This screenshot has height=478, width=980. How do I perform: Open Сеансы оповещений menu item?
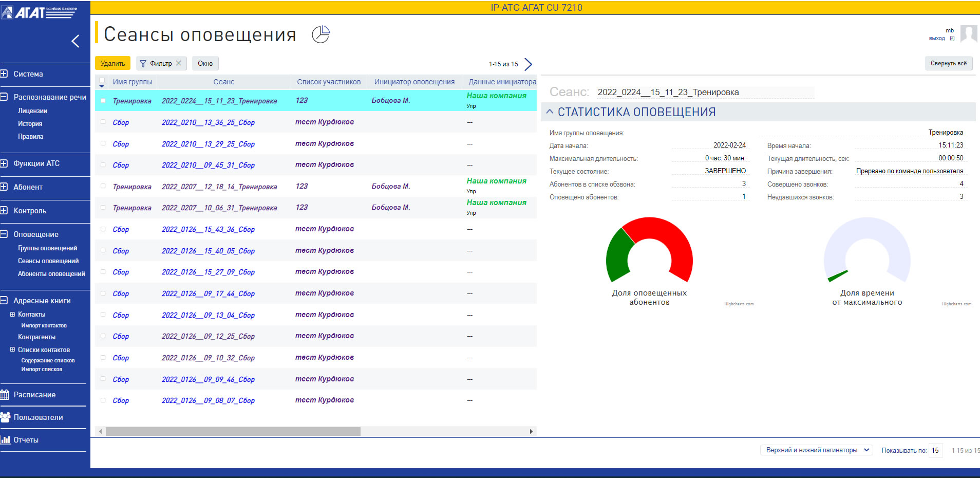(48, 261)
